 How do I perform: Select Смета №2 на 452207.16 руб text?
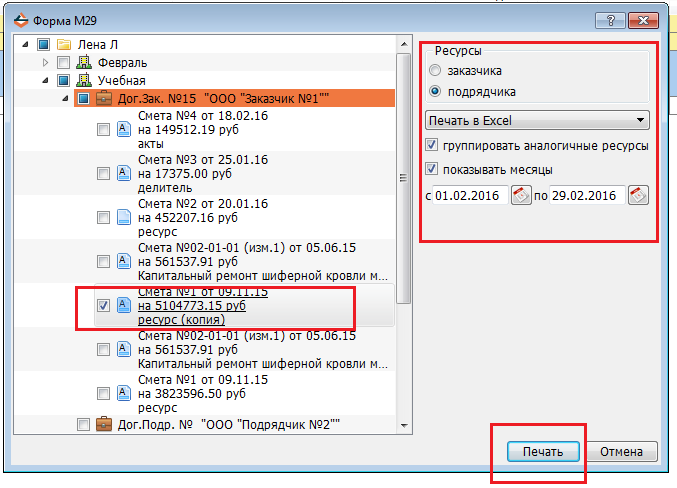click(x=203, y=217)
